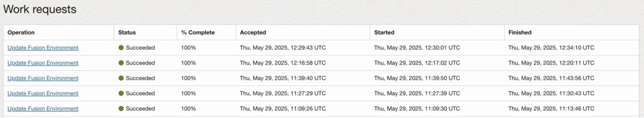Click the Operation column header
Image resolution: width=644 pixels, height=118 pixels.
coord(21,33)
